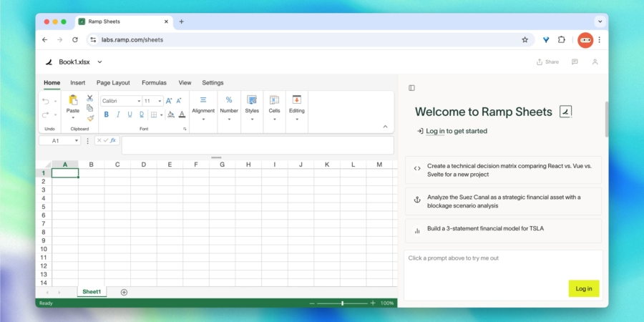
Task: Adjust the zoom slider in status bar
Action: [x=343, y=303]
